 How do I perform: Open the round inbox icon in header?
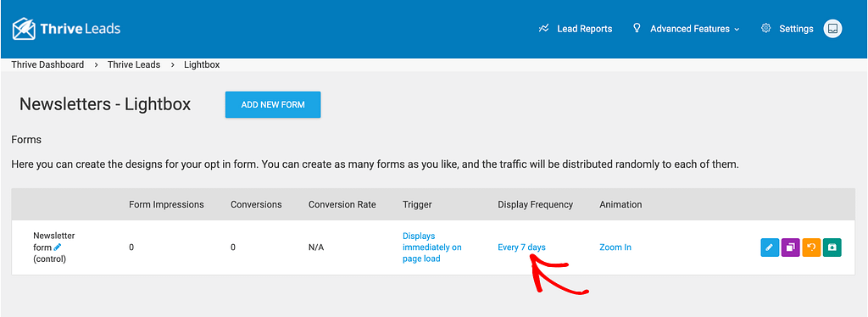[x=832, y=29]
